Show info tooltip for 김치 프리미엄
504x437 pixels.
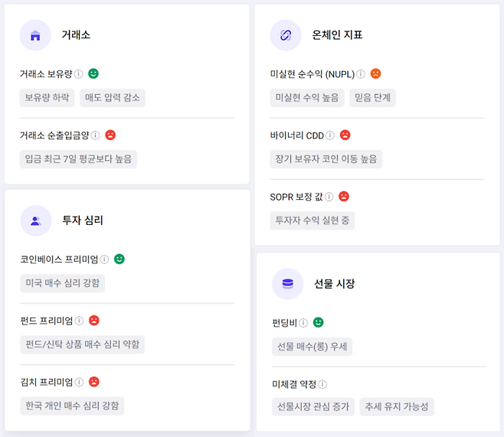79,382
